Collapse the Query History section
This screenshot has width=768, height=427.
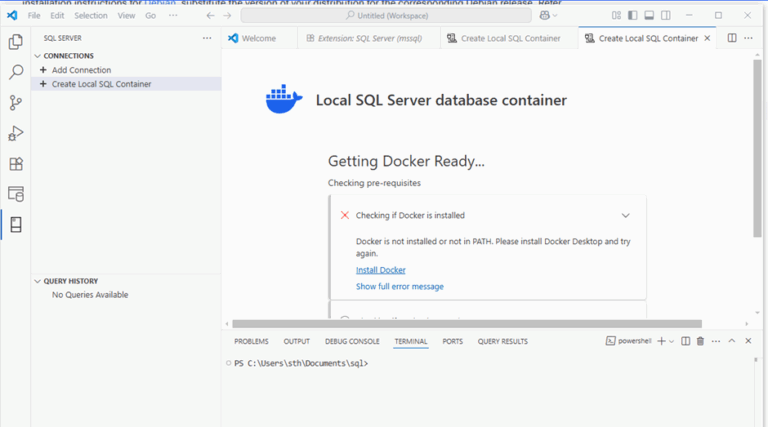37,281
